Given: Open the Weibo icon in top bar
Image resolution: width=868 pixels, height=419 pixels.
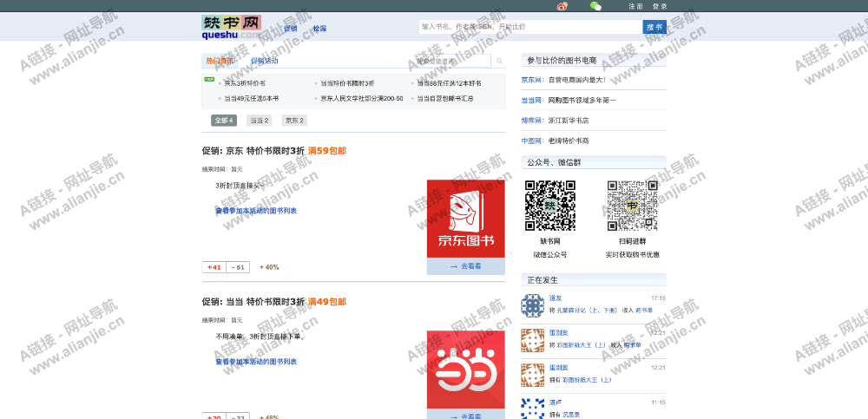Looking at the screenshot, I should pos(562,6).
